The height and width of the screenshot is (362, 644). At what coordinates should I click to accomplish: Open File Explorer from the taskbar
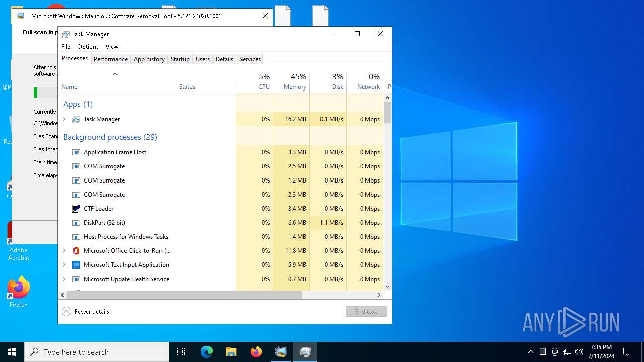tap(231, 352)
